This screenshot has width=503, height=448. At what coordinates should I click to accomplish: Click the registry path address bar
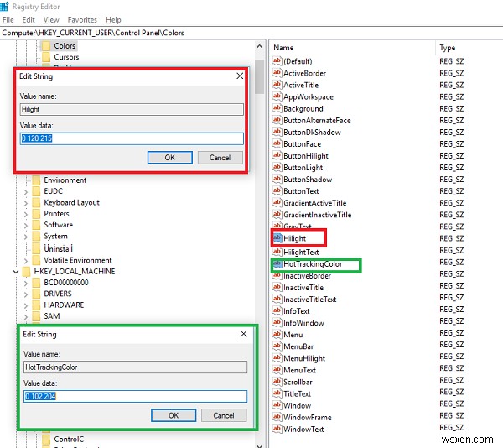coord(251,33)
